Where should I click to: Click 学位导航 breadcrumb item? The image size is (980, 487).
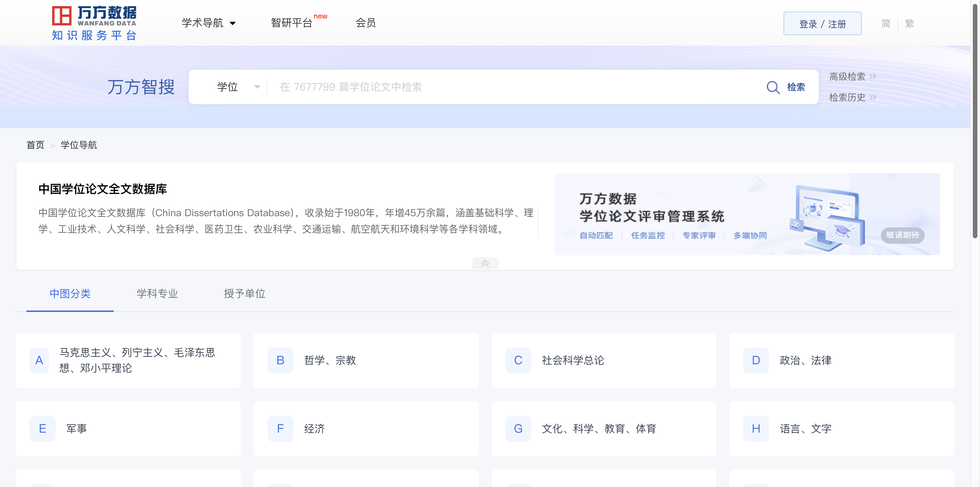(x=79, y=145)
